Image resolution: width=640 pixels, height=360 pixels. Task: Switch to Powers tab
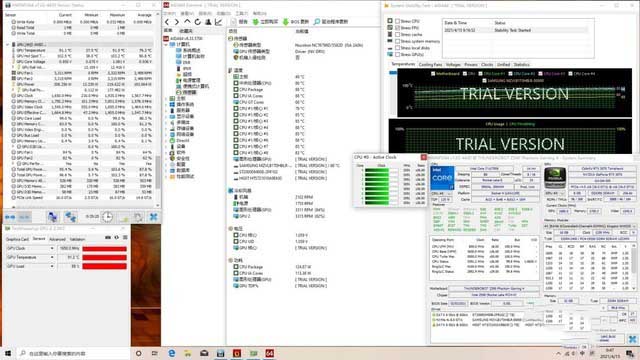pyautogui.click(x=471, y=64)
